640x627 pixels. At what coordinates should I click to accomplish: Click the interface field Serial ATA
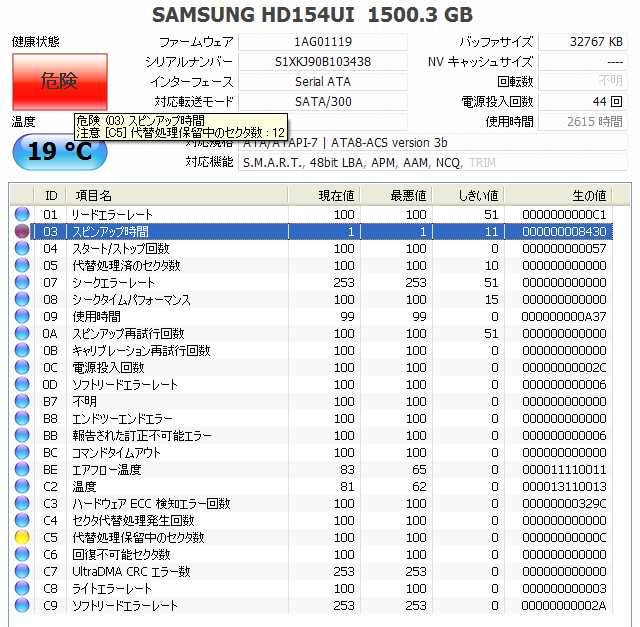323,82
